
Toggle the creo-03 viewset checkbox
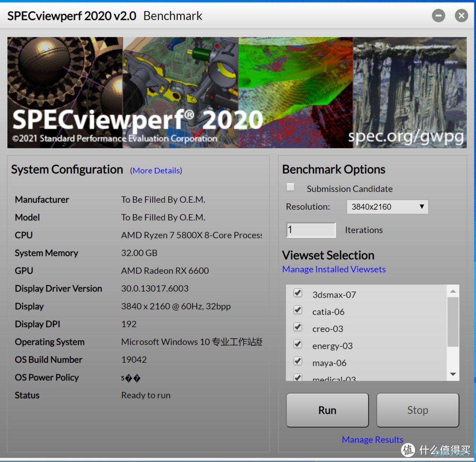tap(298, 327)
